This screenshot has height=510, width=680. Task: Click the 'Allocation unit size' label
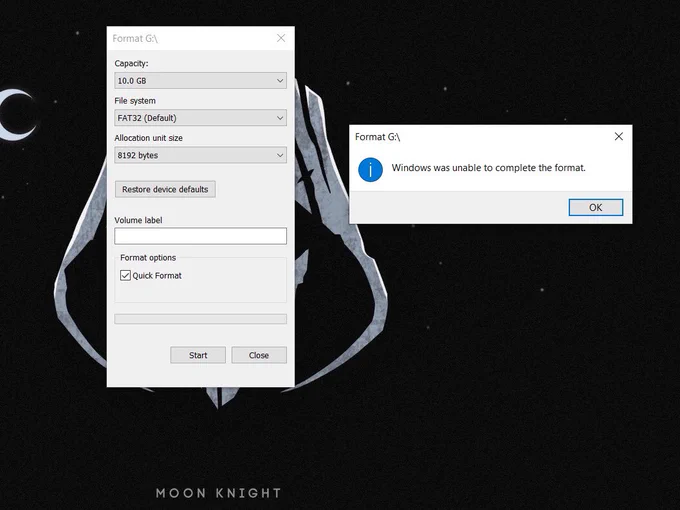[148, 138]
